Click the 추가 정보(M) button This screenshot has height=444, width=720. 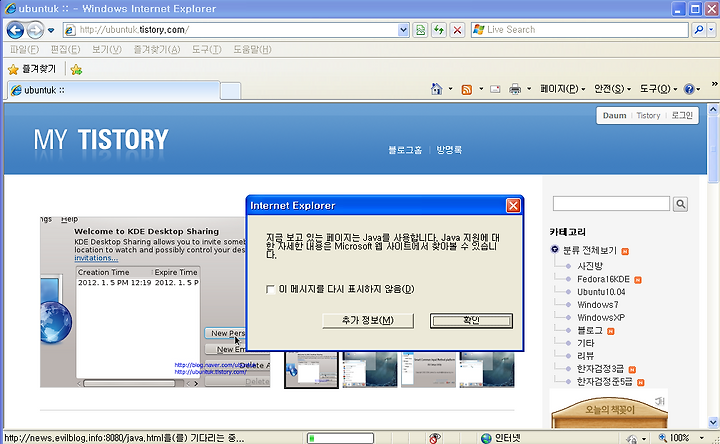(368, 320)
